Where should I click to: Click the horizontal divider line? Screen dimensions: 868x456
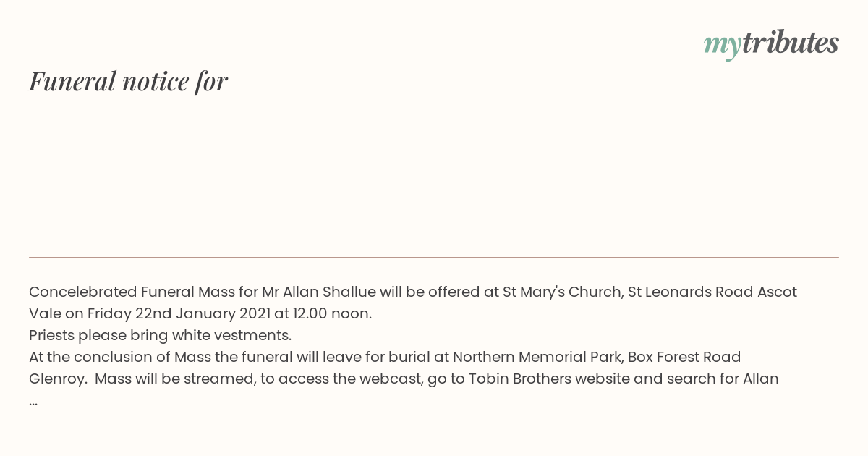pos(434,257)
